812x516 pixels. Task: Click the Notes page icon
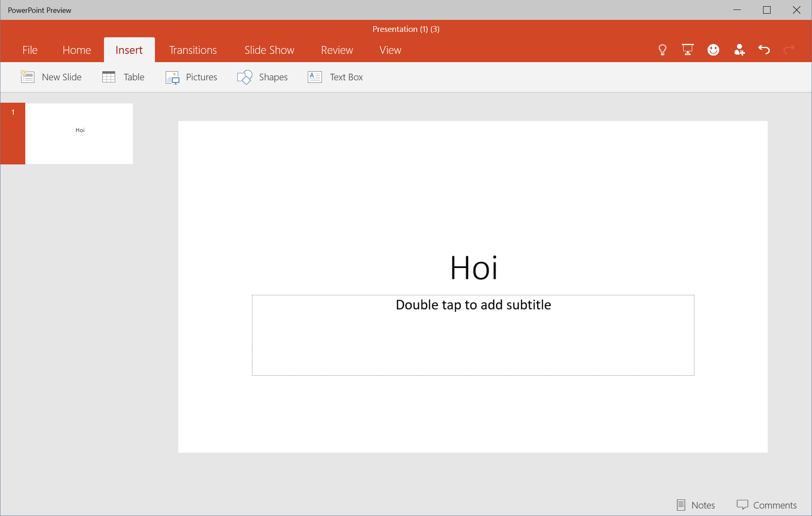(681, 505)
